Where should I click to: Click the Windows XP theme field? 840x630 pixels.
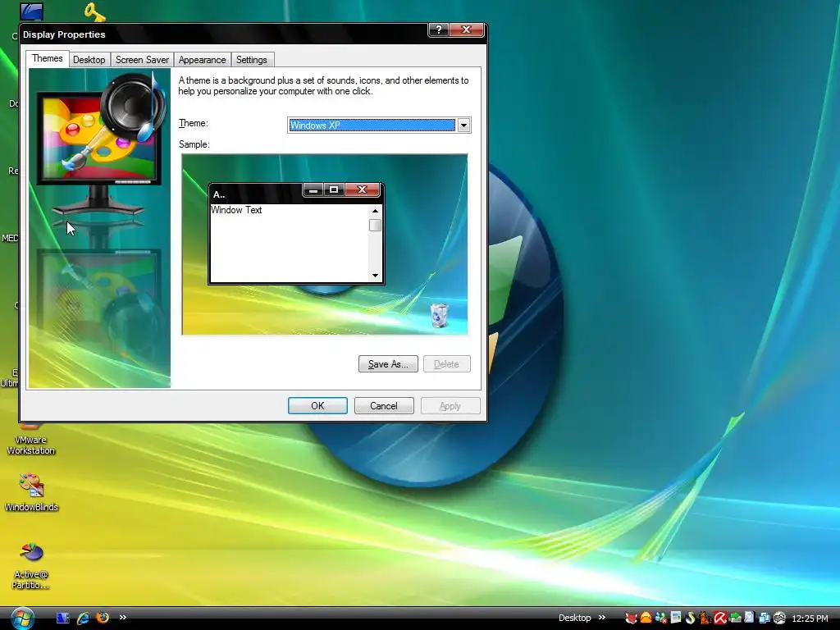tap(372, 126)
